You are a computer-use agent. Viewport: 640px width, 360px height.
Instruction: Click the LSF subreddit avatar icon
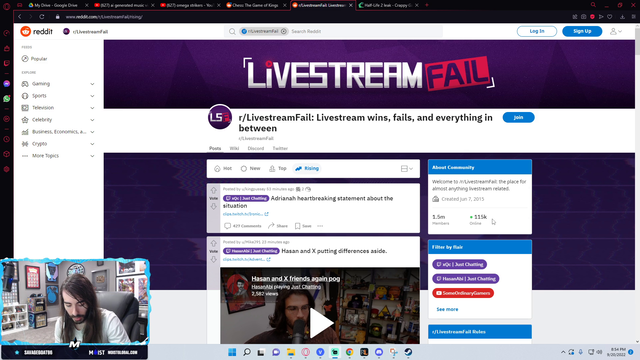(220, 117)
